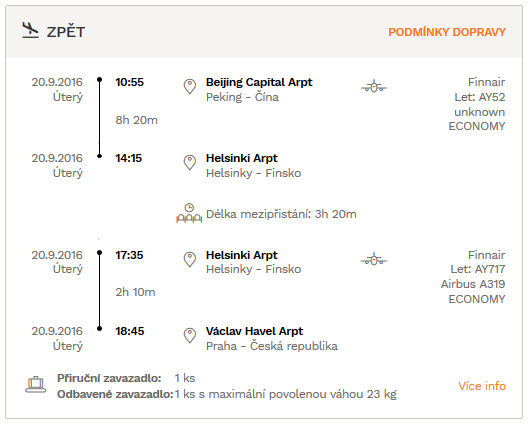Click the ZPĚT section heading
The image size is (529, 426).
click(66, 32)
